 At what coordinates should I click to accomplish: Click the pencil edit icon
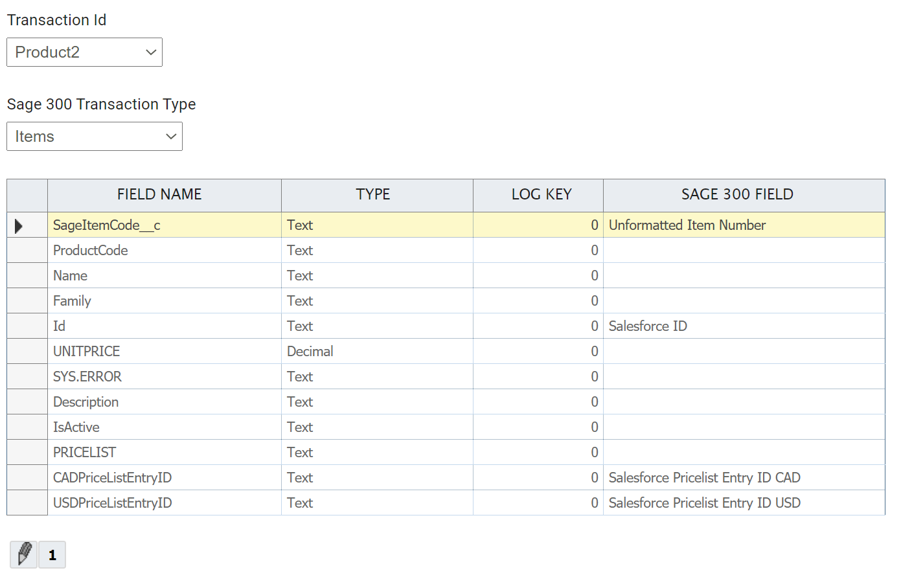coord(24,554)
